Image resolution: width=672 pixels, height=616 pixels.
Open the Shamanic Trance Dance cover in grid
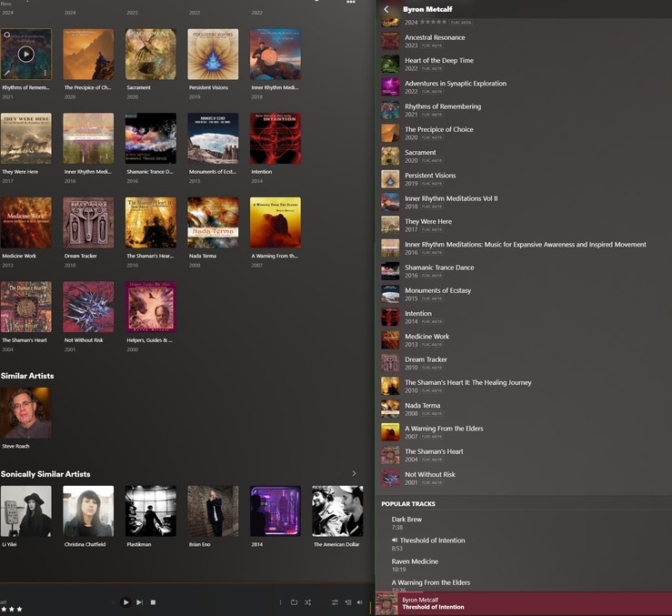[150, 138]
